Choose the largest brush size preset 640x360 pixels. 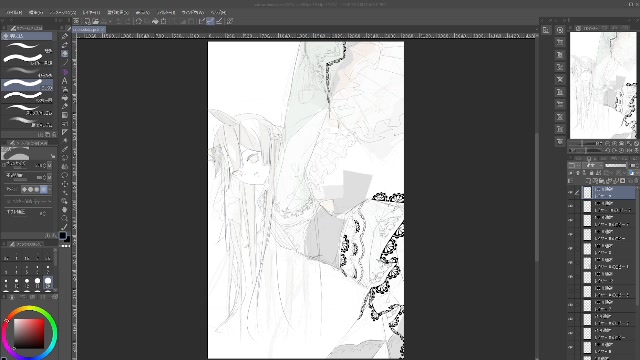[48, 282]
